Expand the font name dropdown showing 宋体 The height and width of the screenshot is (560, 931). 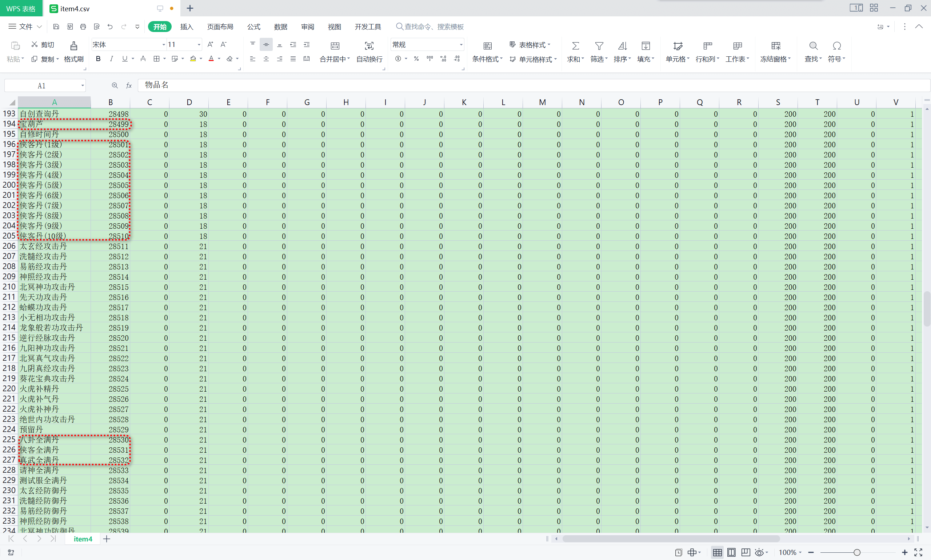(163, 45)
